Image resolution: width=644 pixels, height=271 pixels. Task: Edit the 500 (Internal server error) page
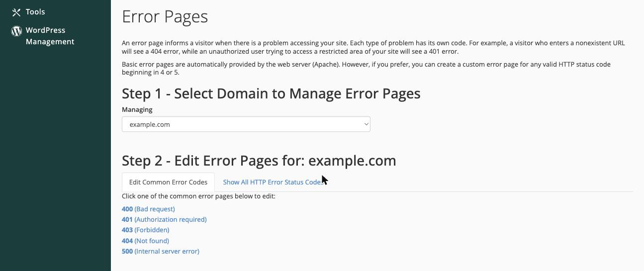coord(161,251)
